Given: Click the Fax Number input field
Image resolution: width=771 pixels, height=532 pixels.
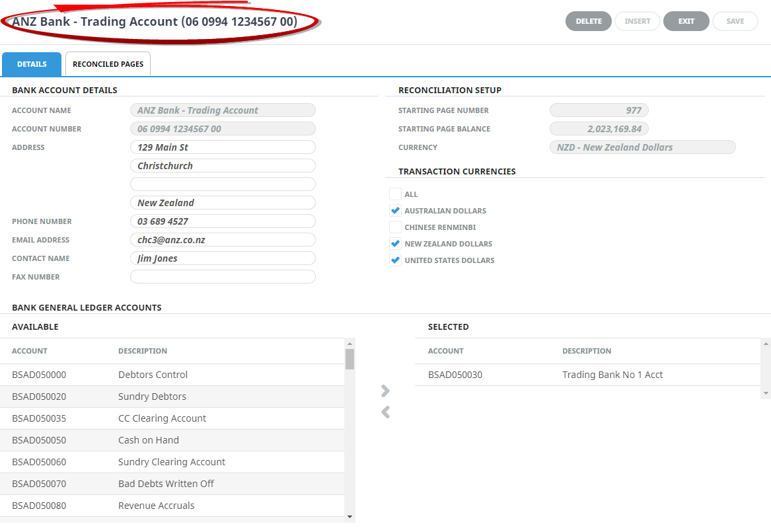Looking at the screenshot, I should click(x=223, y=277).
